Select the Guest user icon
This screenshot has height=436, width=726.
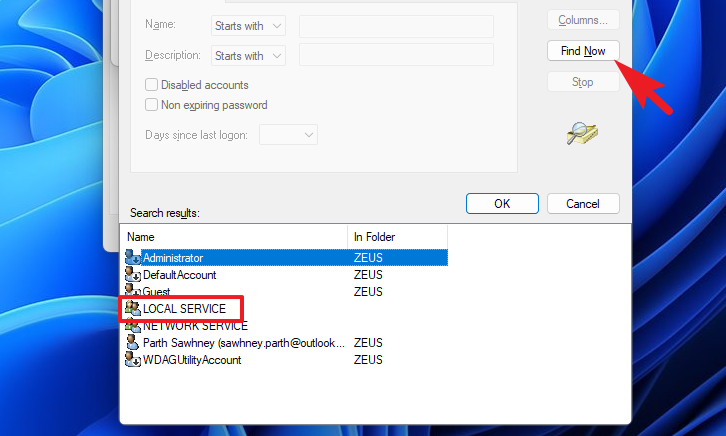click(x=133, y=290)
